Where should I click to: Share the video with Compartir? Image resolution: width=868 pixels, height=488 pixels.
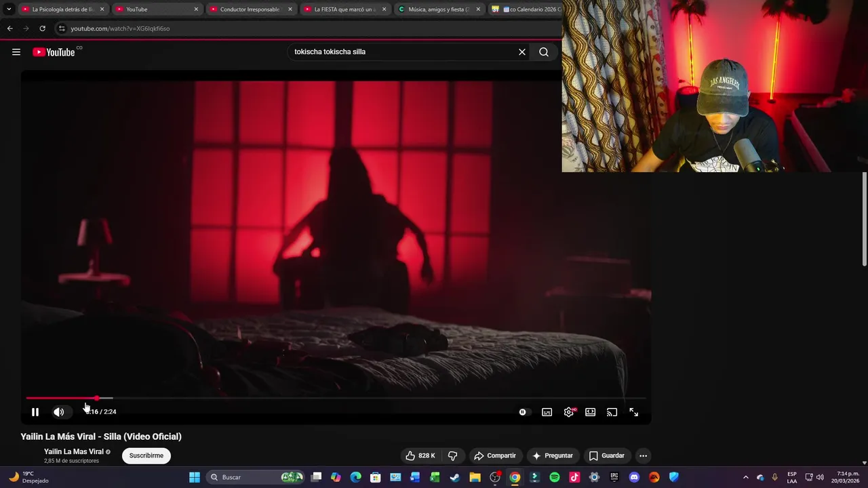[495, 455]
